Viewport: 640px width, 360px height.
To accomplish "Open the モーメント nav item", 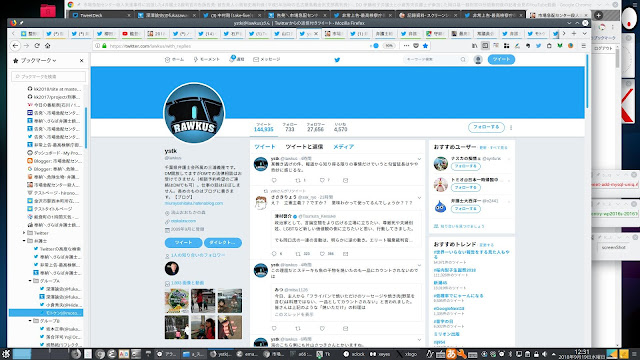I will tap(207, 60).
